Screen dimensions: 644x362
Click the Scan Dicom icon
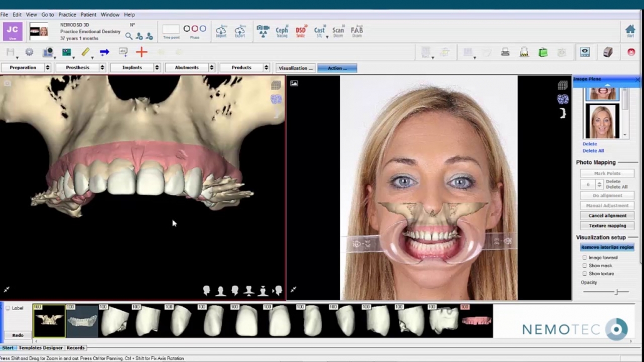pyautogui.click(x=338, y=31)
